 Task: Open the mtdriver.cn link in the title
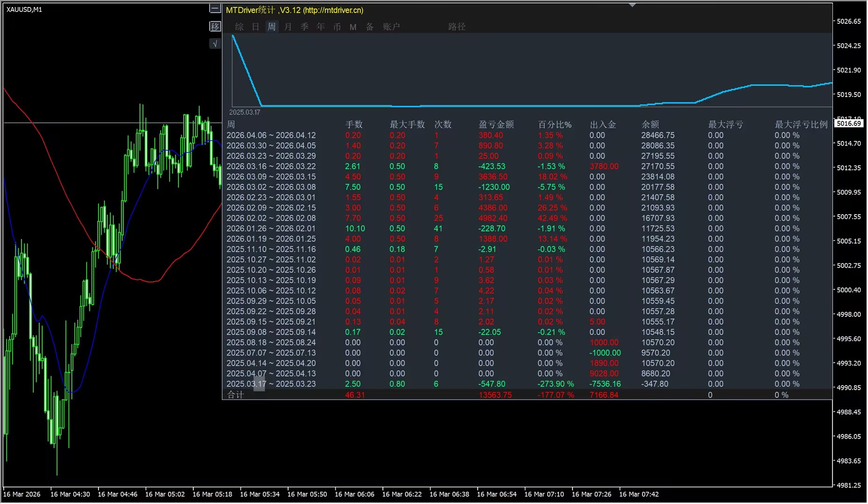[x=333, y=10]
